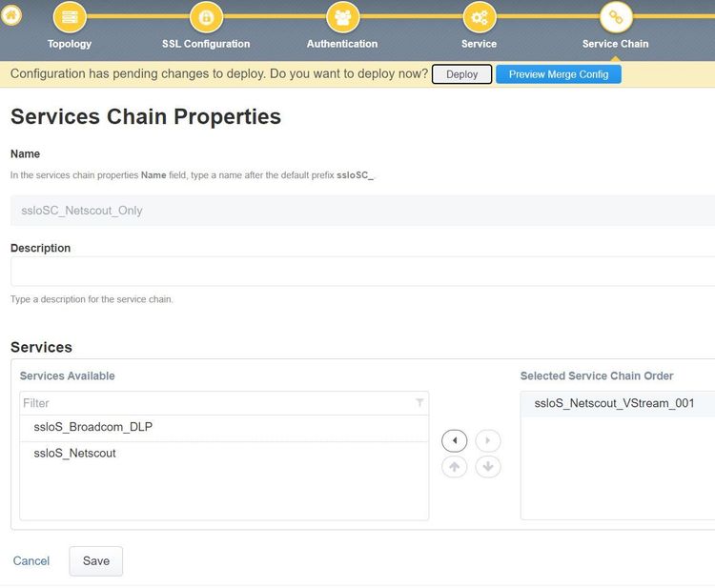715x588 pixels.
Task: Click the move-up arrow button
Action: point(455,467)
